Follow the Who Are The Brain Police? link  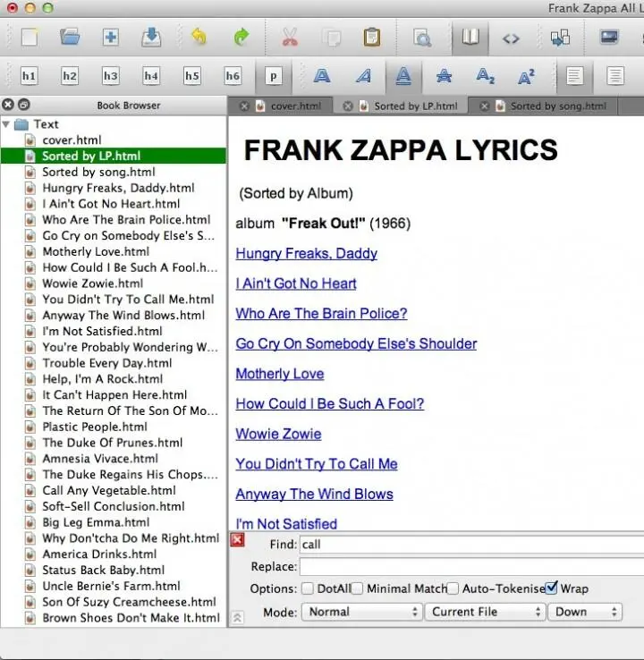click(322, 313)
